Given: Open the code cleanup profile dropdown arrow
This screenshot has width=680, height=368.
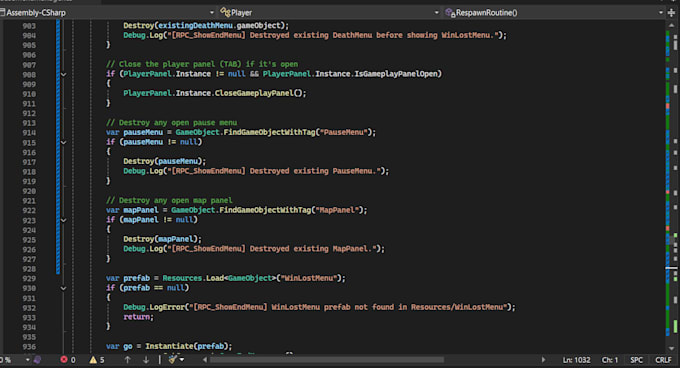Looking at the screenshot, I should pyautogui.click(x=182, y=360).
